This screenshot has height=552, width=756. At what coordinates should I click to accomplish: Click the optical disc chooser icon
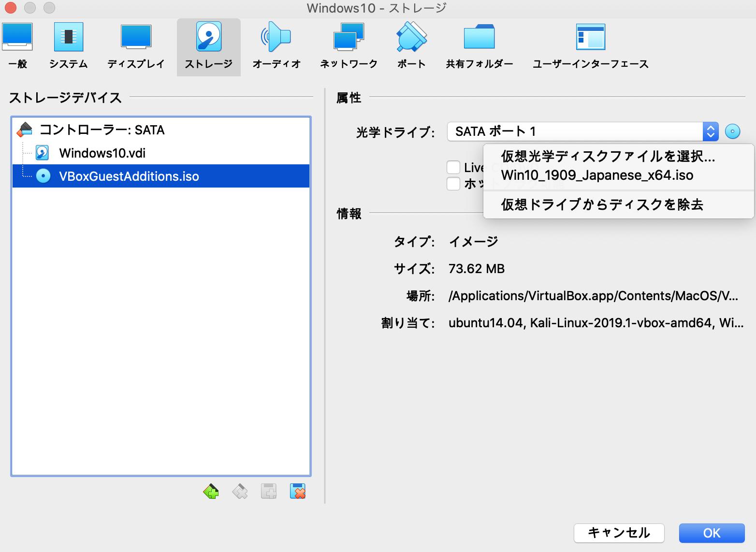point(733,131)
